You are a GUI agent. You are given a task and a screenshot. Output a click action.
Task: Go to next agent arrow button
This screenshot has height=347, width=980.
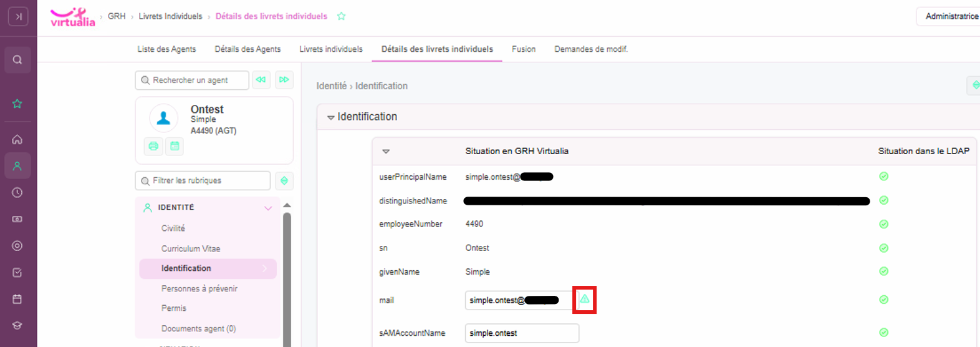[284, 80]
